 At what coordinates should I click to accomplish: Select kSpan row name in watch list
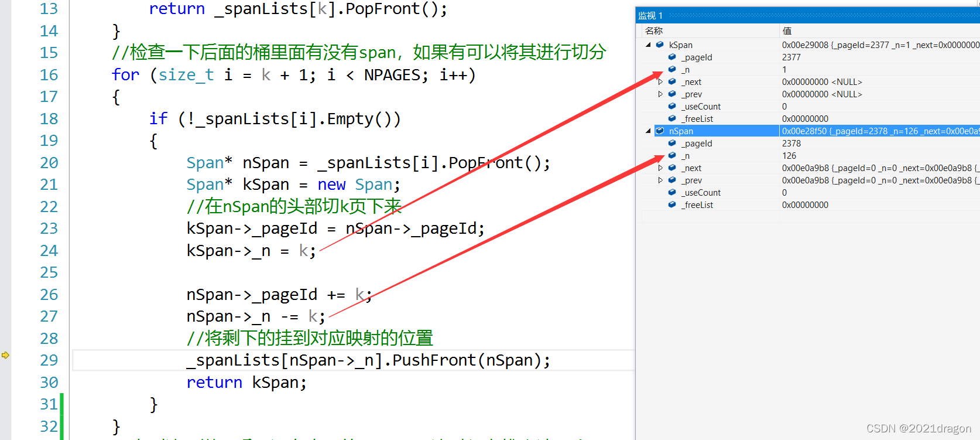[681, 45]
